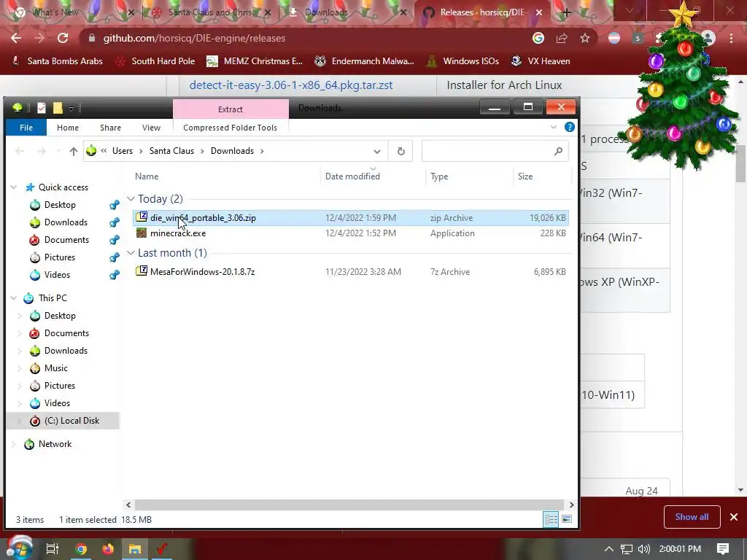Open the Home ribbon tab
The width and height of the screenshot is (747, 560).
click(68, 128)
